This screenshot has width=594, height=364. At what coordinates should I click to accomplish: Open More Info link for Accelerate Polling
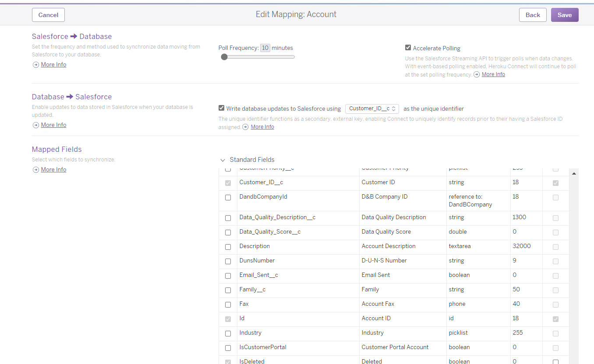(x=493, y=74)
